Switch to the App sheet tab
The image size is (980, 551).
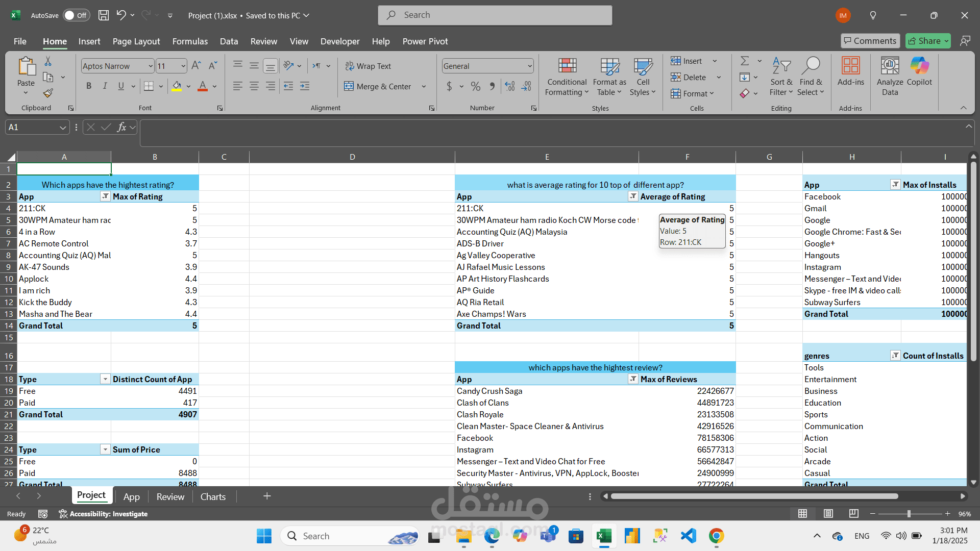coord(131,496)
